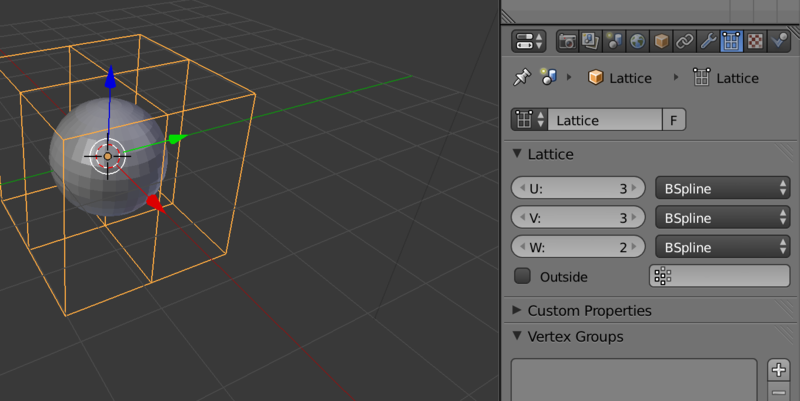This screenshot has height=401, width=800.
Task: Remove vertex group with minus button
Action: [779, 392]
